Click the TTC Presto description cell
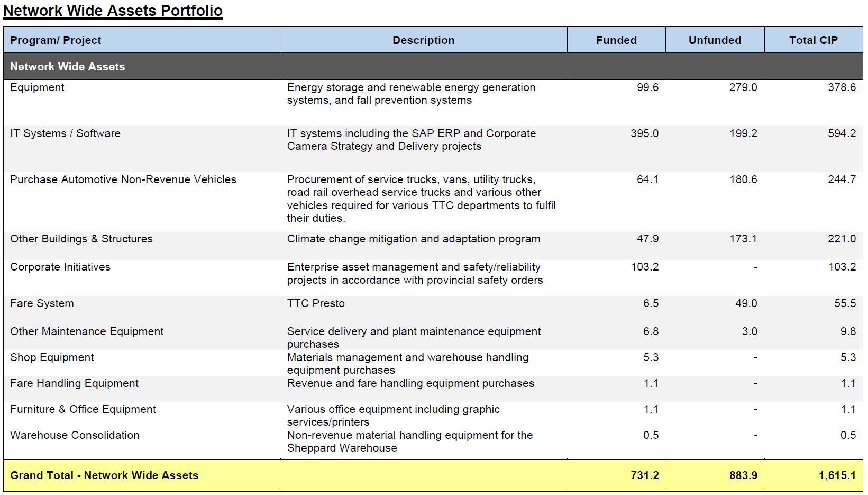 [x=316, y=303]
